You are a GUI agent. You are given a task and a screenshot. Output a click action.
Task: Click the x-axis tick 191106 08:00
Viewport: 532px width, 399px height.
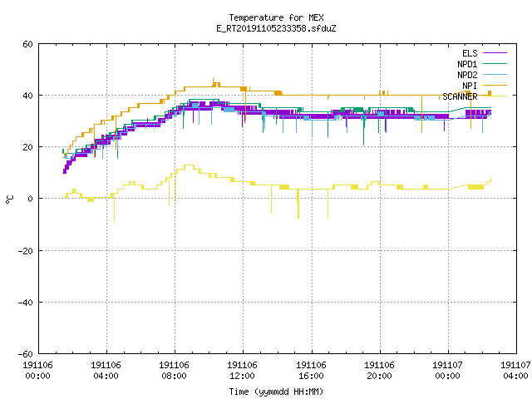pyautogui.click(x=174, y=371)
